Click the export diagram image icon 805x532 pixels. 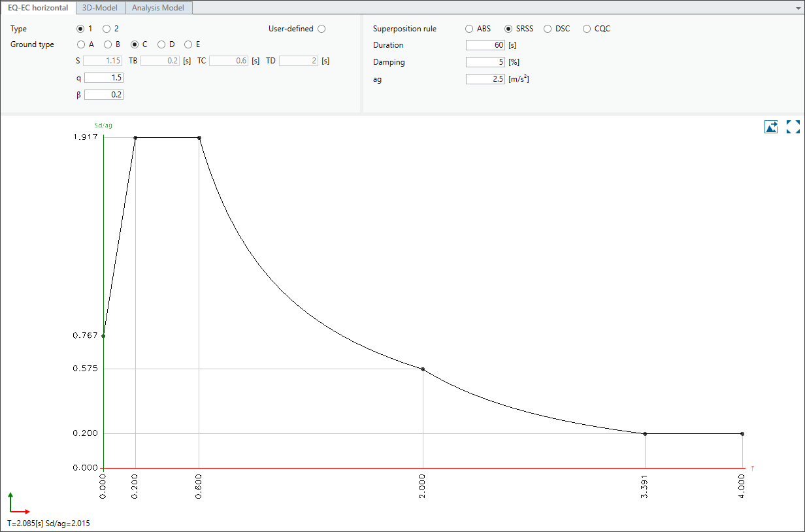771,127
